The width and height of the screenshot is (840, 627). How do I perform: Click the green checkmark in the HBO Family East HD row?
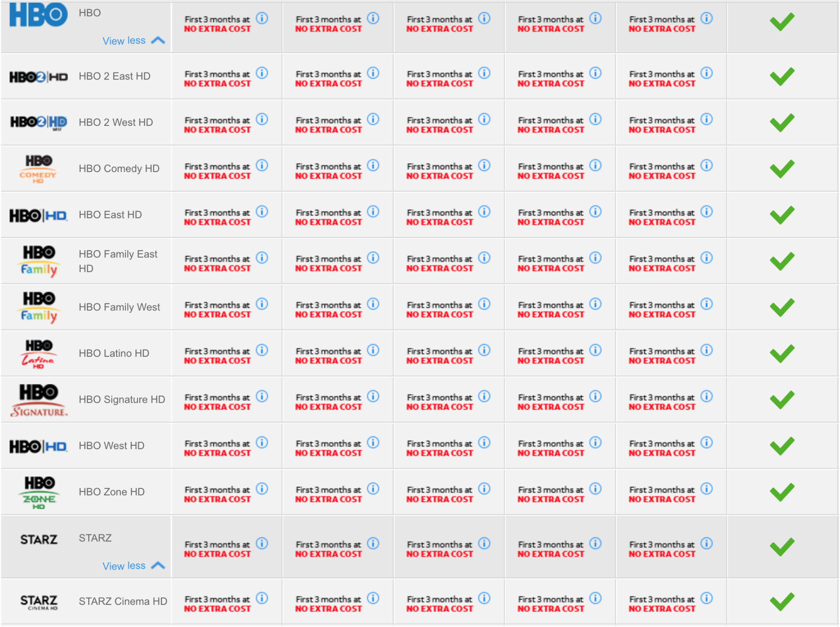pyautogui.click(x=782, y=261)
